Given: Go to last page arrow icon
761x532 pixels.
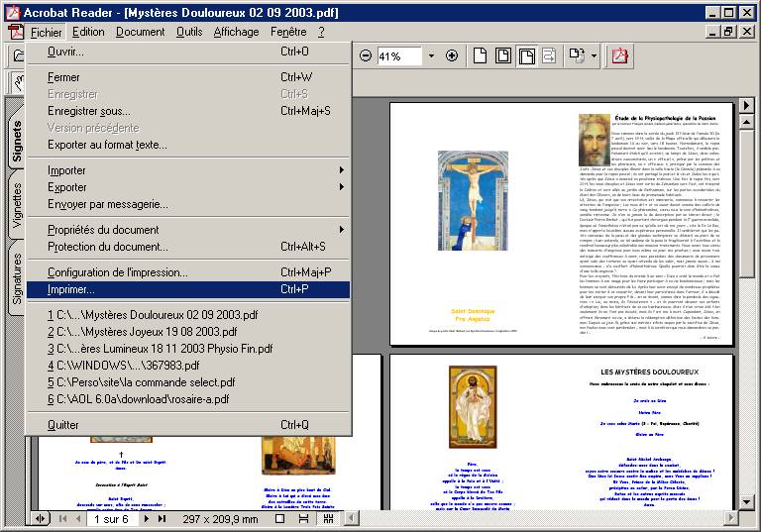Looking at the screenshot, I should (x=163, y=519).
